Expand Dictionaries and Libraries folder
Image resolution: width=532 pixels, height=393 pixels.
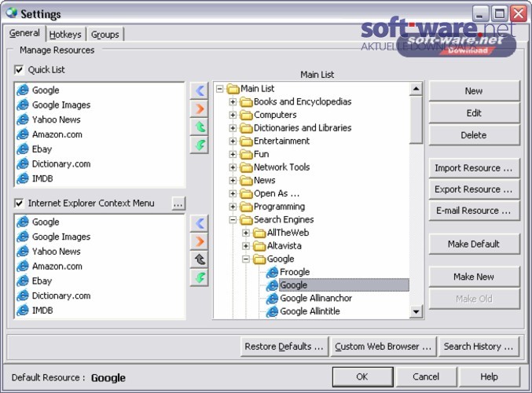tap(233, 128)
